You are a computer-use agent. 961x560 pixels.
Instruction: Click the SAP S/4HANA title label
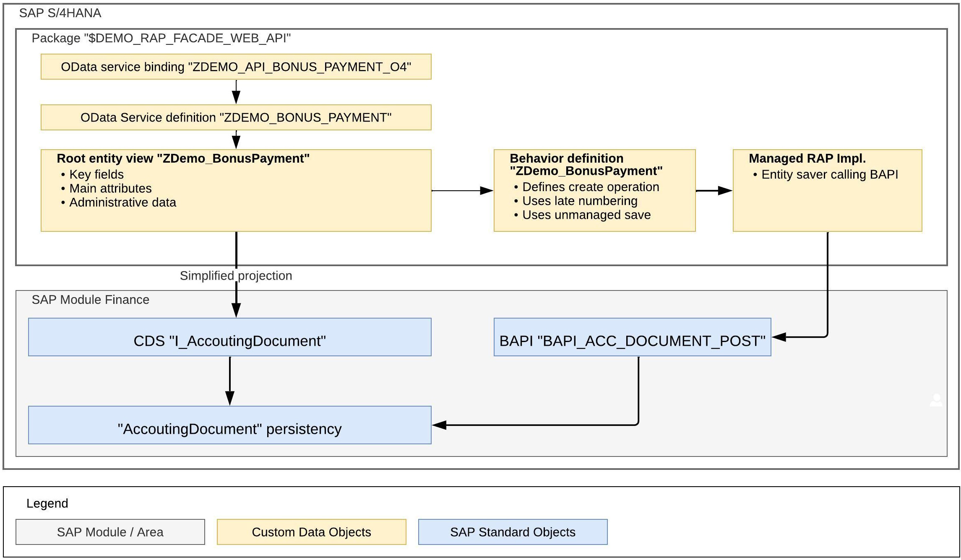point(60,13)
